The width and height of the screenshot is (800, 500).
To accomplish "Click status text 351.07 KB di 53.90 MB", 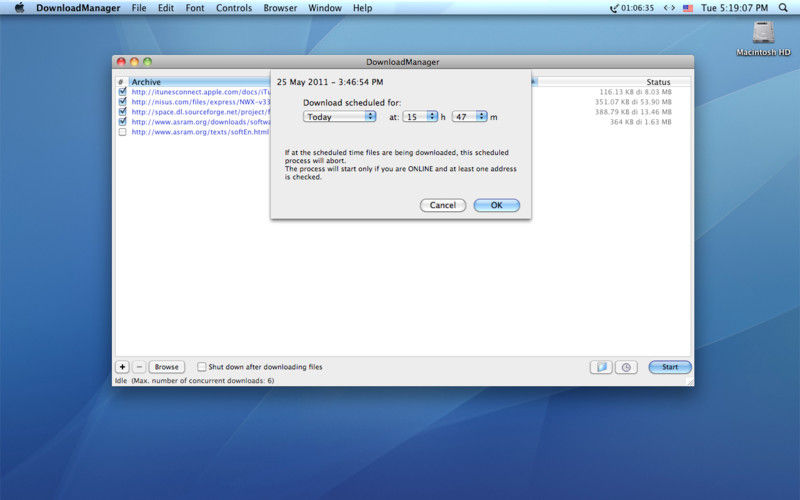I will click(633, 102).
